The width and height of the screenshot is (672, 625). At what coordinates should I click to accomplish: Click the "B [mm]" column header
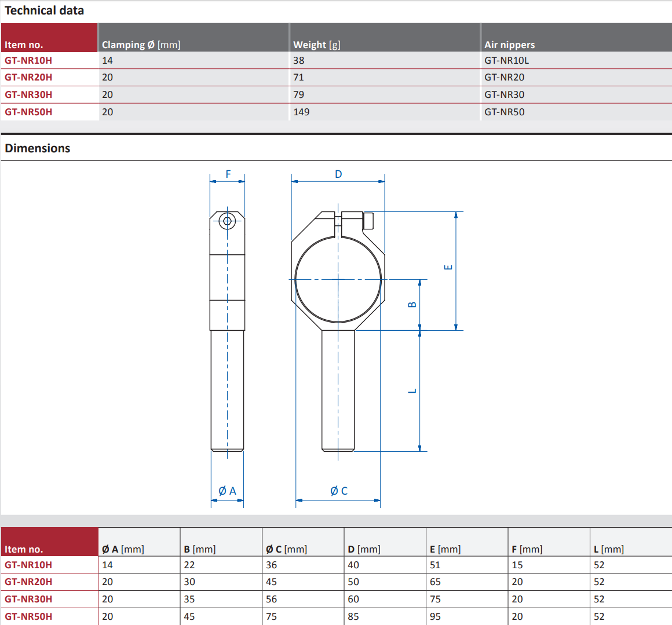(x=200, y=549)
